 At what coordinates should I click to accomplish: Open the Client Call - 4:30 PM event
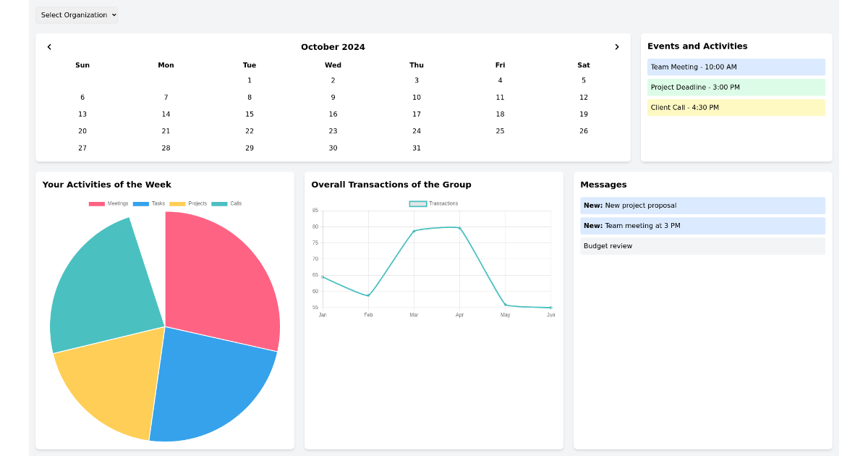point(736,107)
